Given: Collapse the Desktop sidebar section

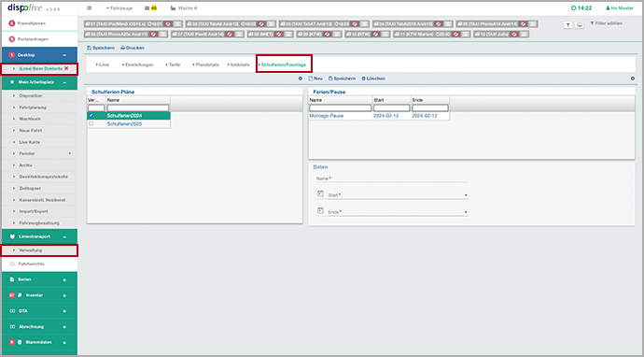Looking at the screenshot, I should pos(64,55).
